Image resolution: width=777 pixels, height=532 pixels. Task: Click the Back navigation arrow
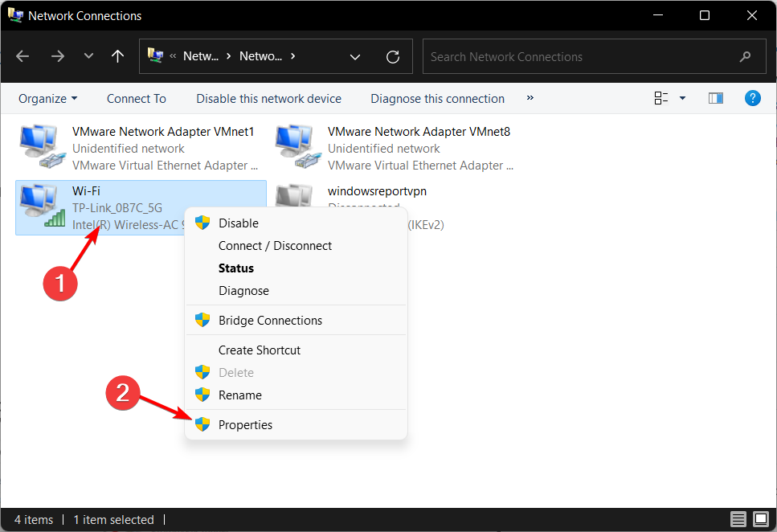coord(22,56)
